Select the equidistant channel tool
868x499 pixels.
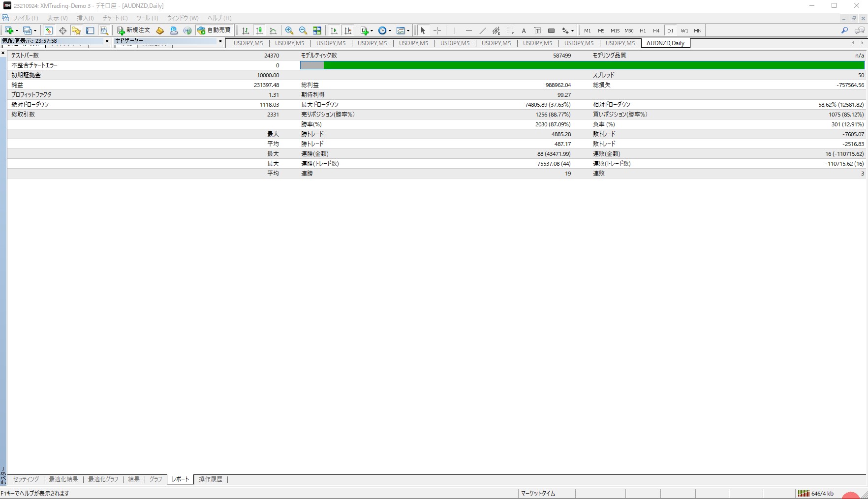point(496,30)
